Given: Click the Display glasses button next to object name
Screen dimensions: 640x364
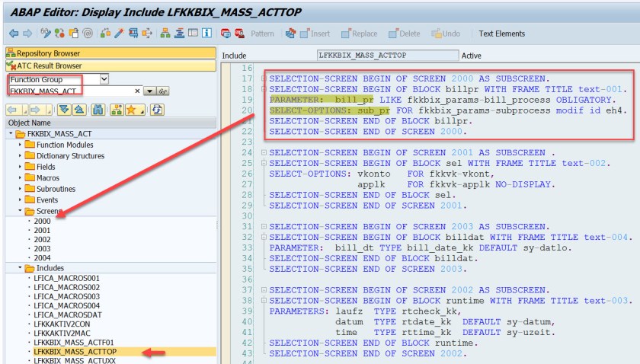Looking at the screenshot, I should point(163,91).
